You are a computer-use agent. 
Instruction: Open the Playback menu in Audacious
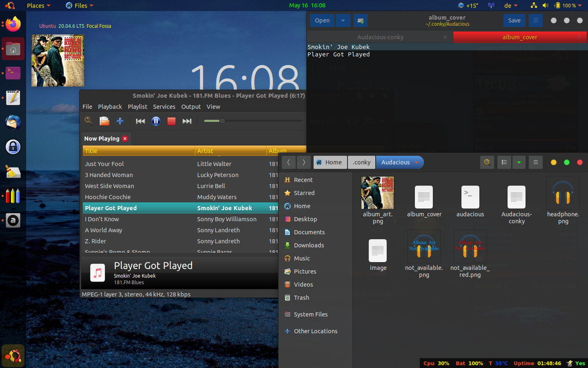(110, 106)
